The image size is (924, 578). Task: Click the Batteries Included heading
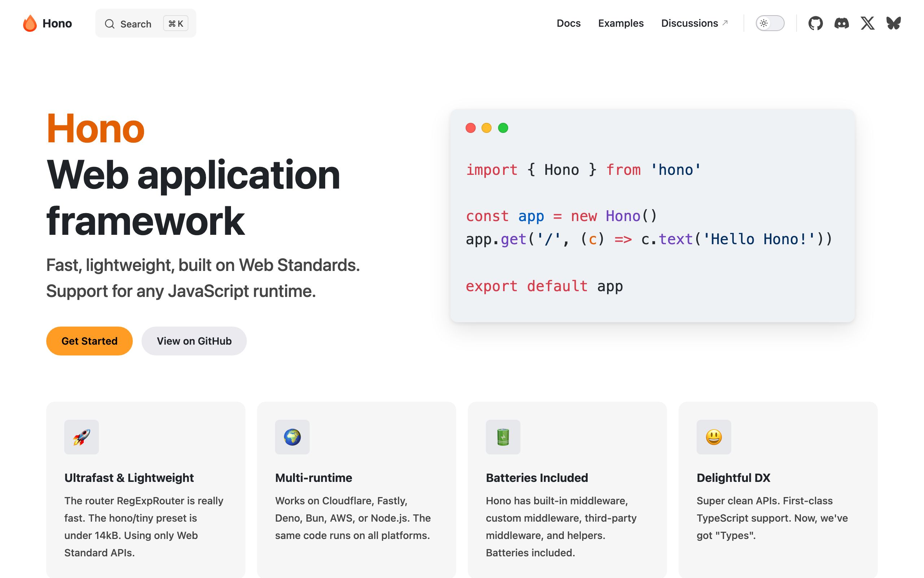(x=537, y=478)
